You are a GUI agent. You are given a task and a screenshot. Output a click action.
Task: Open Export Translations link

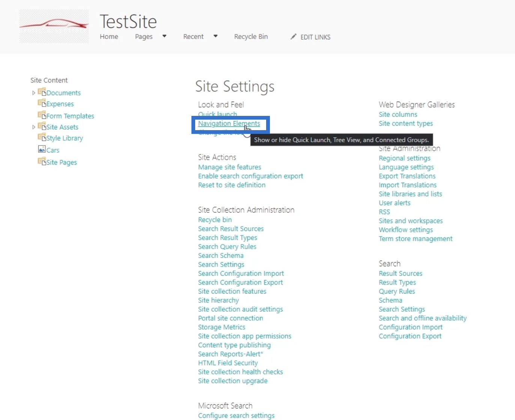[x=407, y=176]
